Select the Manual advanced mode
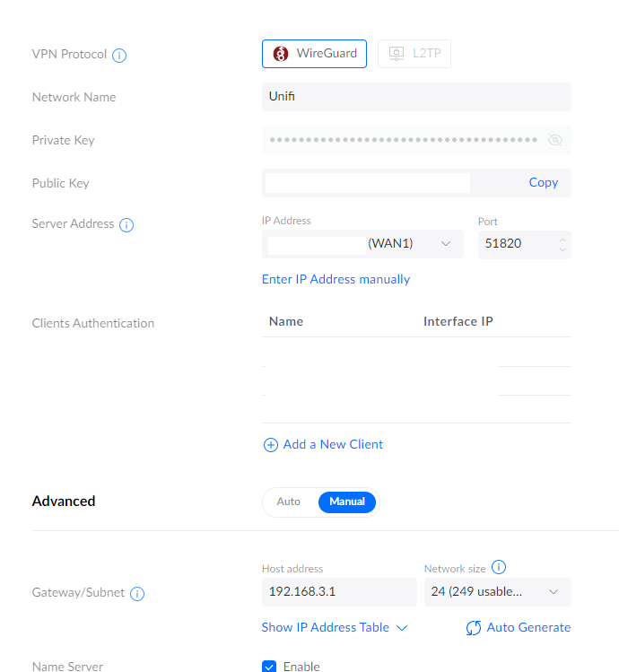The width and height of the screenshot is (619, 672). [x=347, y=502]
